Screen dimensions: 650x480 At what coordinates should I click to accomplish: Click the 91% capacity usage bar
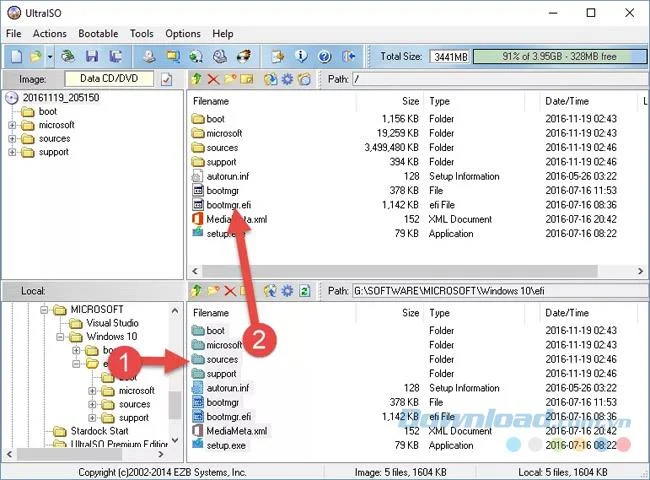[559, 57]
